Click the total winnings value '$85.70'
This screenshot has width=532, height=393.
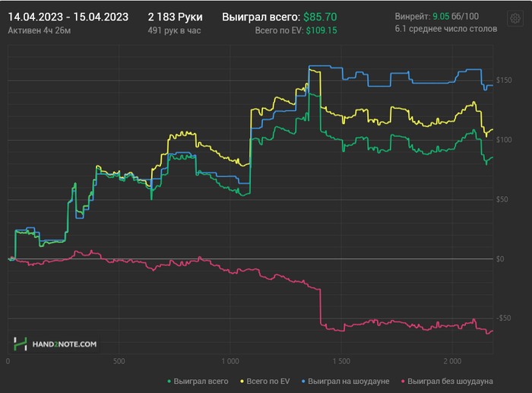(x=320, y=17)
